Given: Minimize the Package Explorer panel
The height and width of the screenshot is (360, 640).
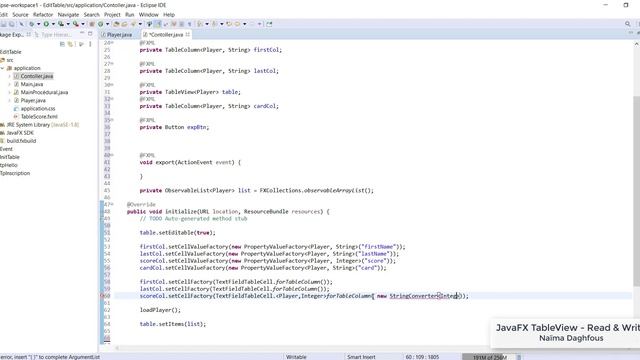Looking at the screenshot, I should 82,34.
